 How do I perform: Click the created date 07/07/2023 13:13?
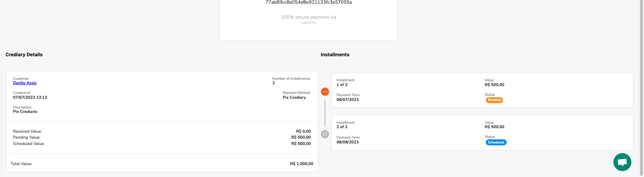coord(30,98)
